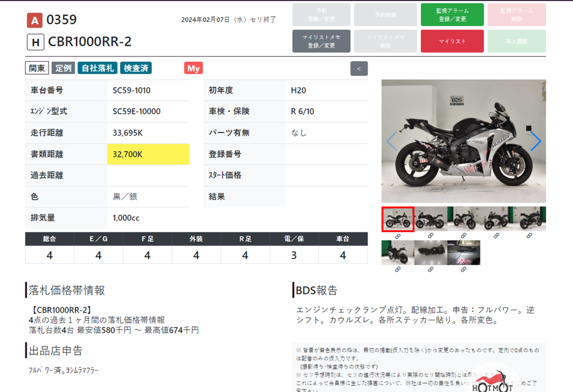The height and width of the screenshot is (392, 573).
Task: Click parts value なし
Action: pos(299,133)
